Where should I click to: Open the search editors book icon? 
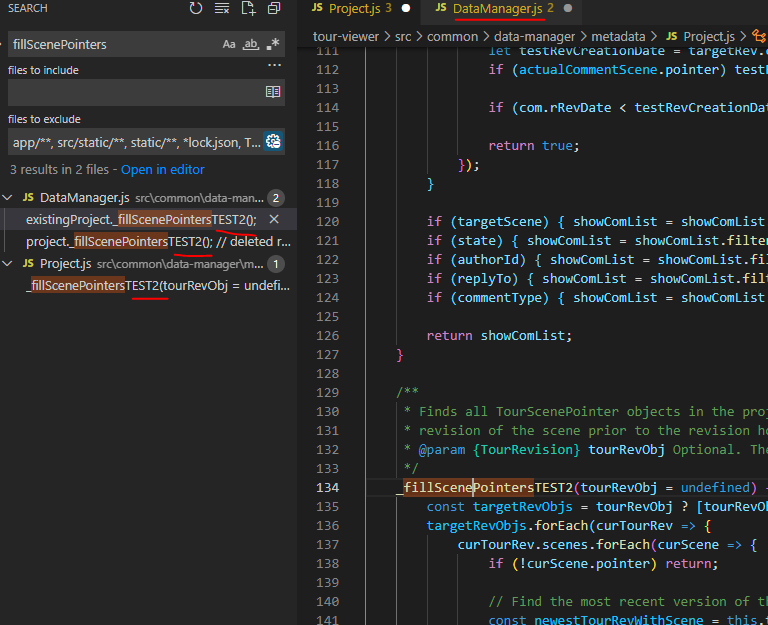[x=273, y=92]
